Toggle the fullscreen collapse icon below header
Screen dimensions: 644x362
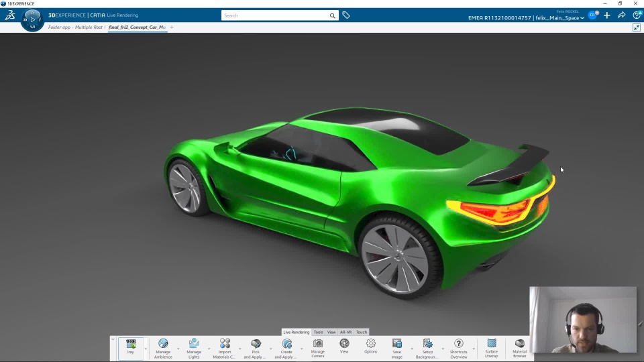click(x=637, y=27)
